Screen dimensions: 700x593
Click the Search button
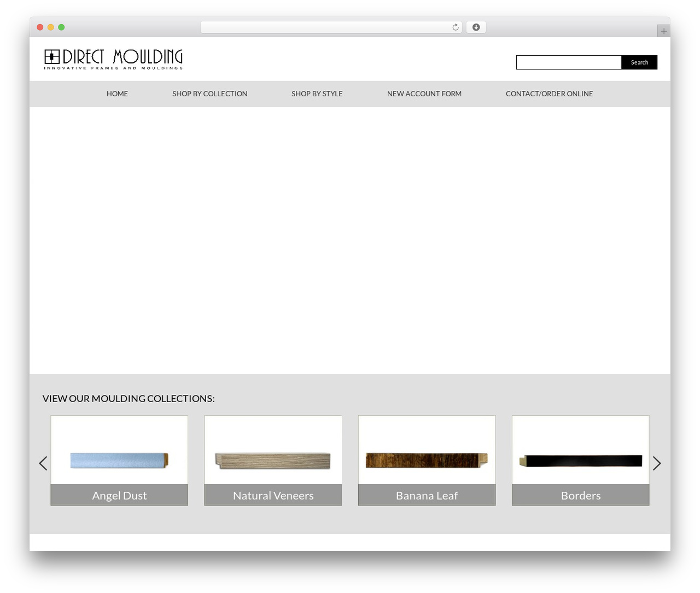pos(639,62)
